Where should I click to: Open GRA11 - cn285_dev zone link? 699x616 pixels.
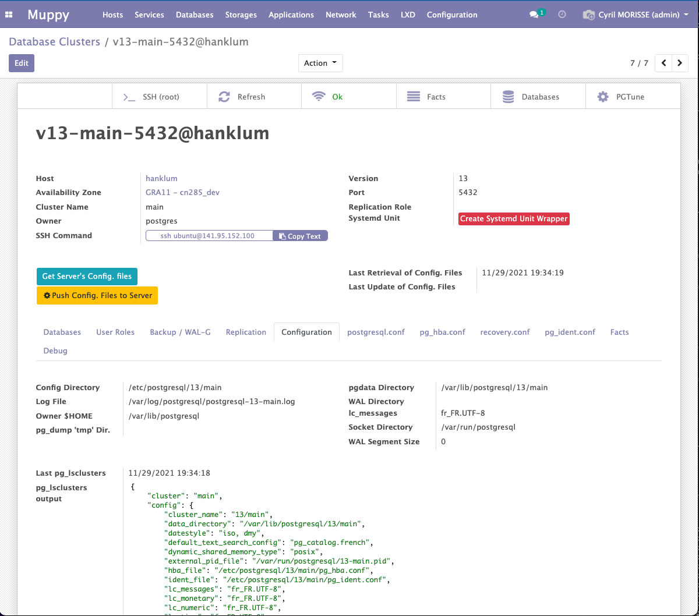coord(182,193)
